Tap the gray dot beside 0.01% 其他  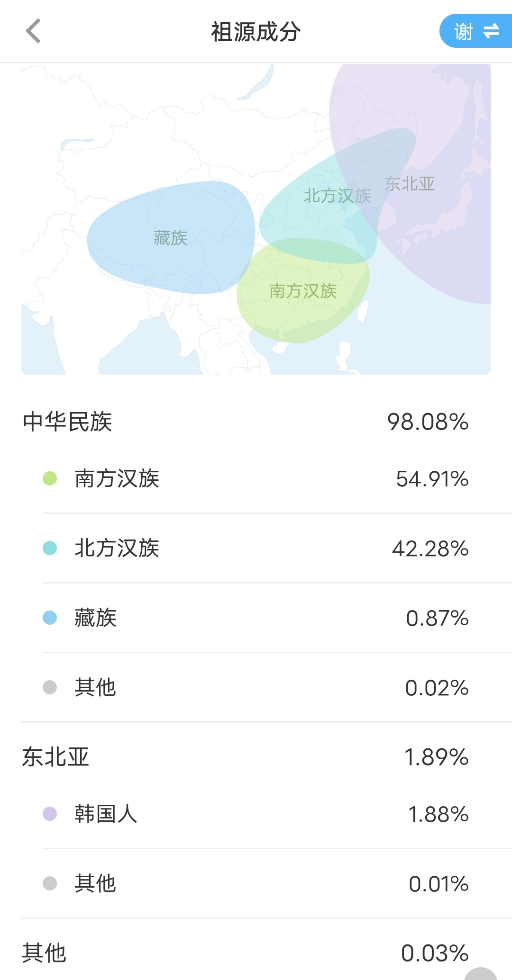click(x=50, y=883)
